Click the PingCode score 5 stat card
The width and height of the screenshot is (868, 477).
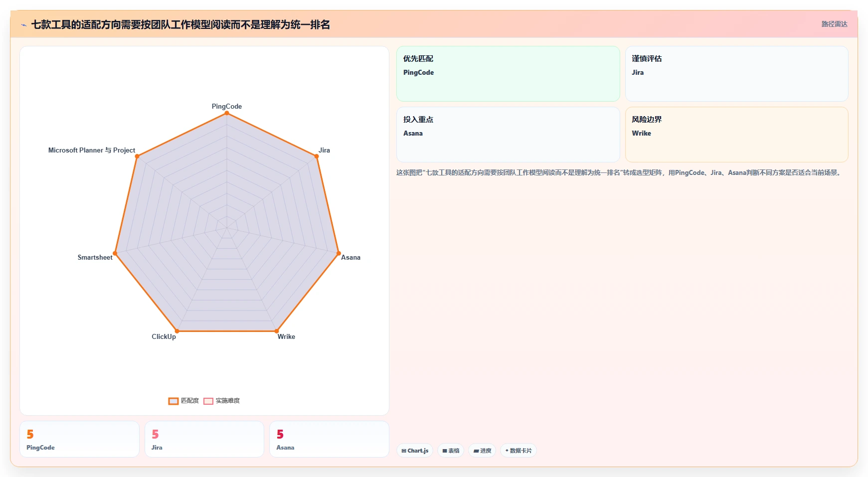[79, 439]
